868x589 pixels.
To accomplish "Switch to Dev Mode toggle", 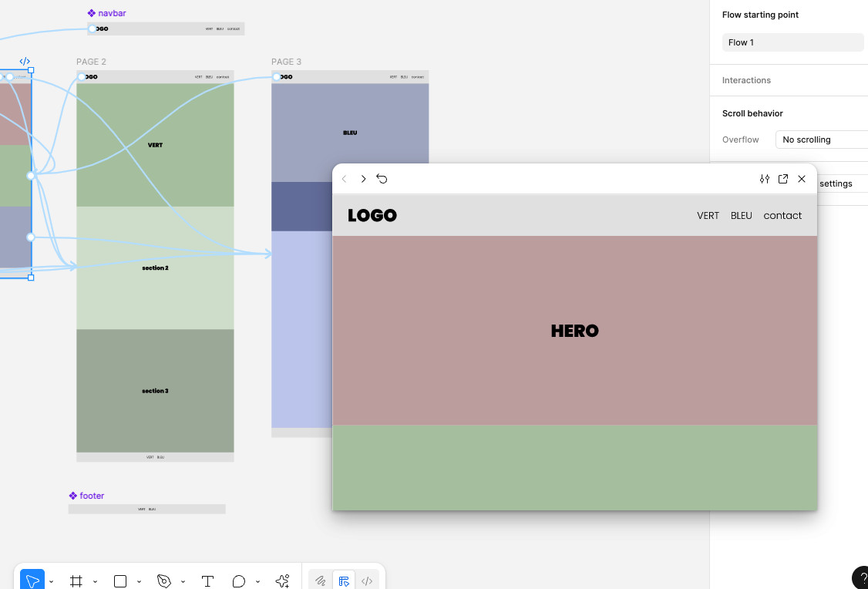I will point(367,581).
